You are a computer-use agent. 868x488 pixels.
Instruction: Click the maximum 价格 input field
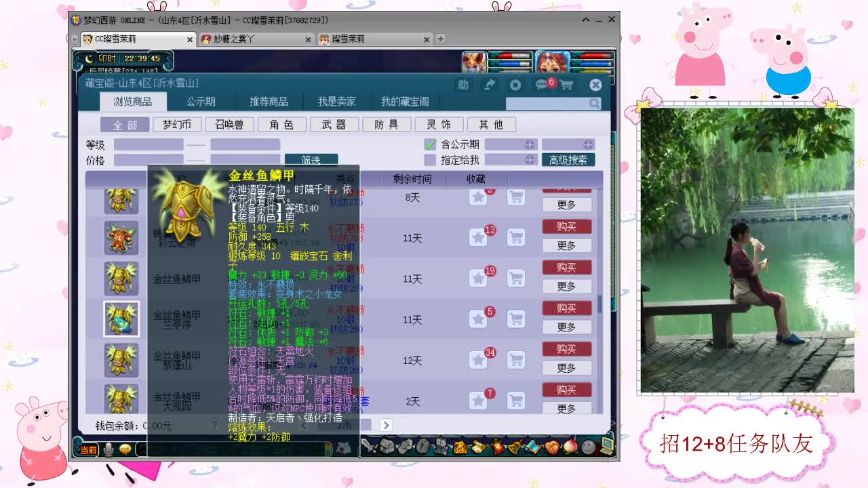(245, 160)
